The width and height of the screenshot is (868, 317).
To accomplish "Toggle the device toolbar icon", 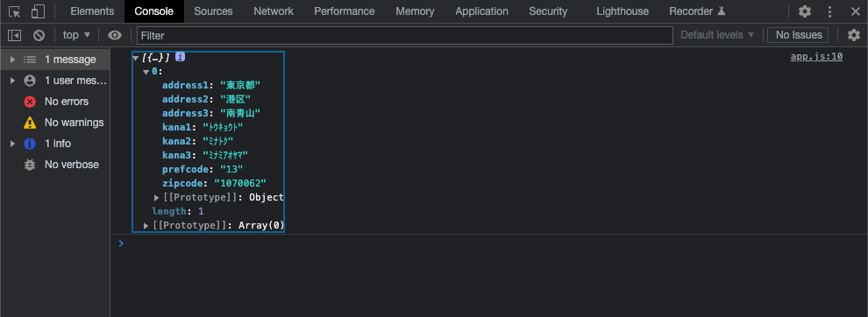I will click(38, 11).
